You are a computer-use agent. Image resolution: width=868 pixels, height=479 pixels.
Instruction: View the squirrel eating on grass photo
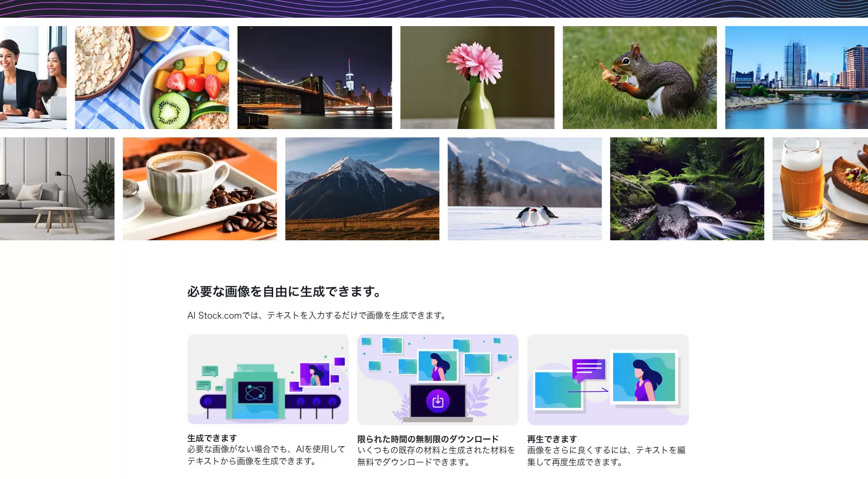(640, 77)
